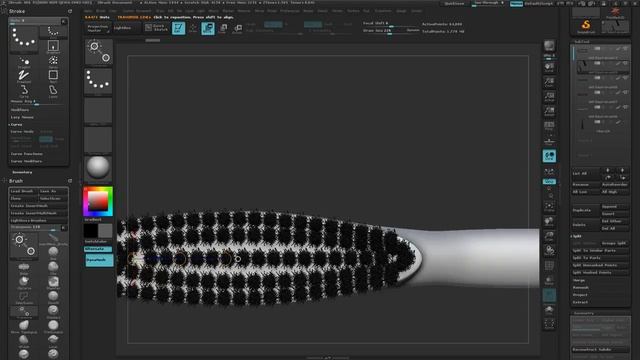
Task: Select the Spray stroke icon
Action: 53,61
